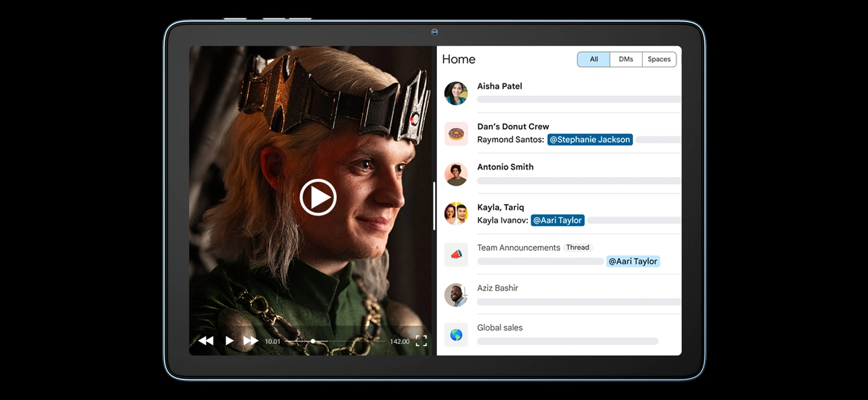Click Aisha Patel's profile avatar

(456, 93)
